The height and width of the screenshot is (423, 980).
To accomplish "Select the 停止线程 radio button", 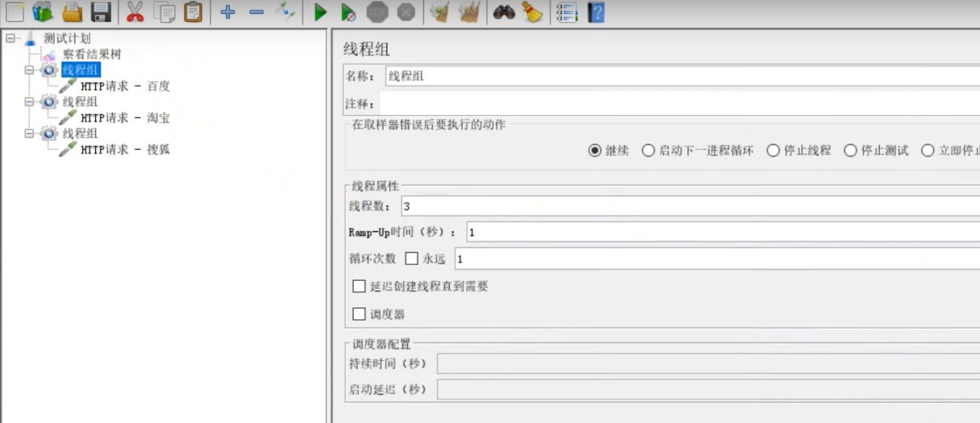I will point(773,150).
